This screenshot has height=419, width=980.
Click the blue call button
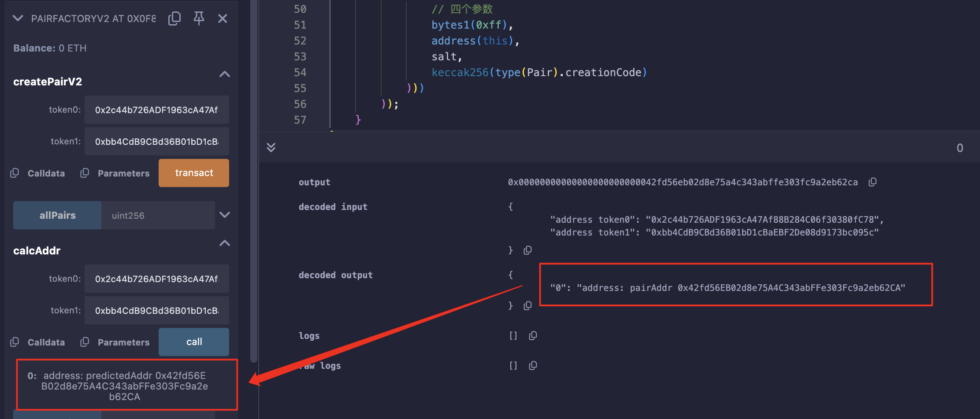pyautogui.click(x=194, y=342)
